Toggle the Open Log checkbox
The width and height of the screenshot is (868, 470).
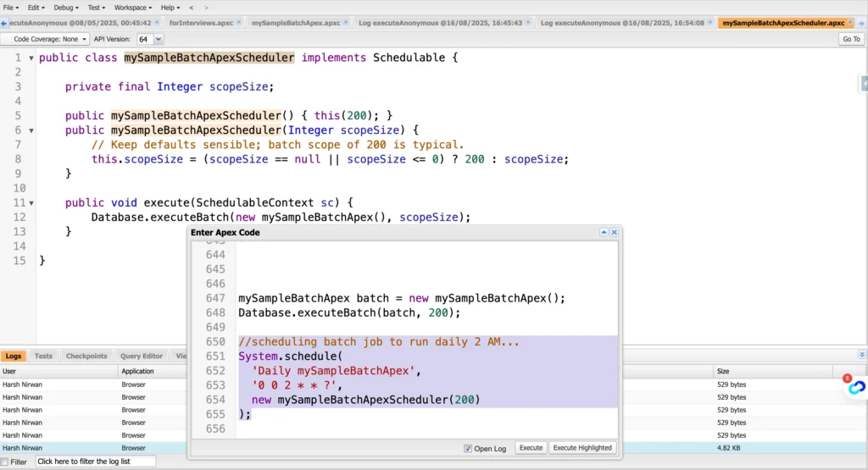[x=468, y=449]
